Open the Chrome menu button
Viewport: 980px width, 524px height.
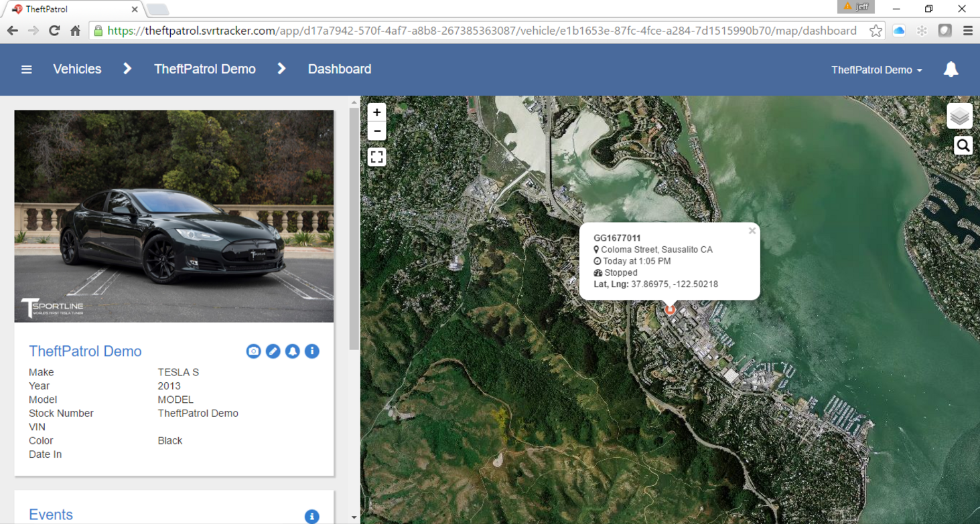(x=968, y=31)
